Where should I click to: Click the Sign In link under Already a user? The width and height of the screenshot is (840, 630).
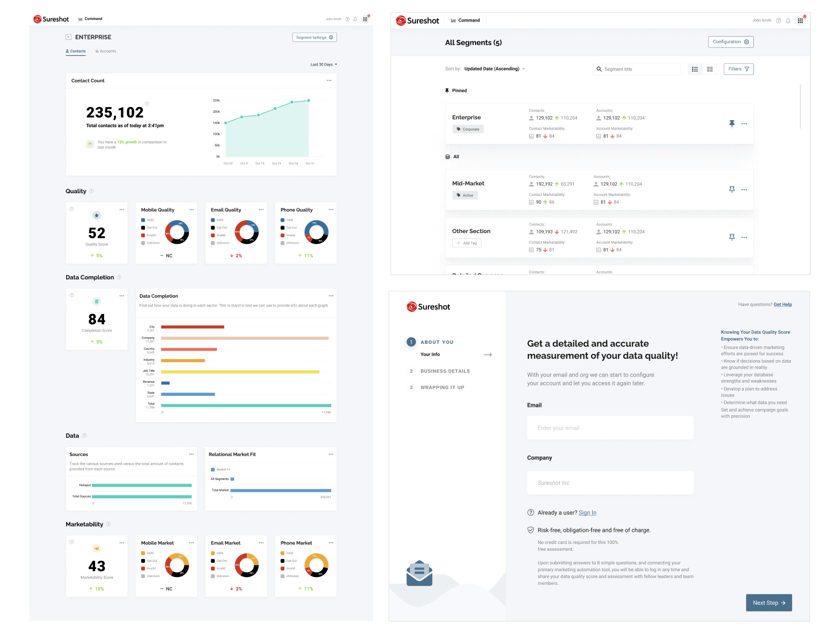coord(587,512)
